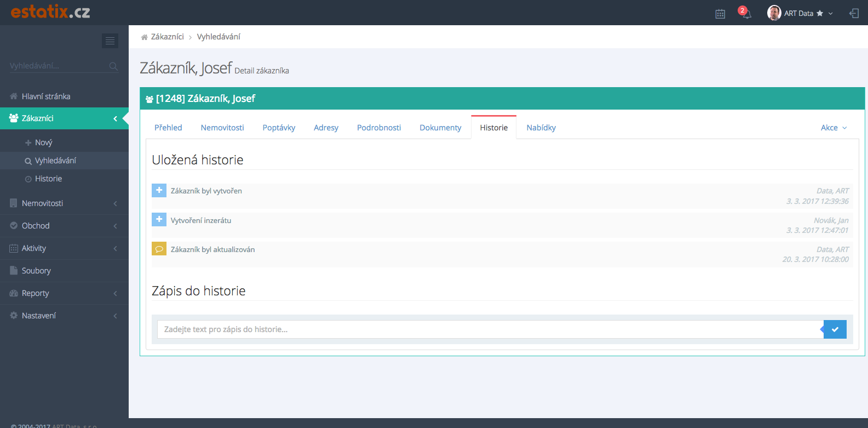Click the gear icon for Nastavení
868x428 pixels.
click(14, 316)
